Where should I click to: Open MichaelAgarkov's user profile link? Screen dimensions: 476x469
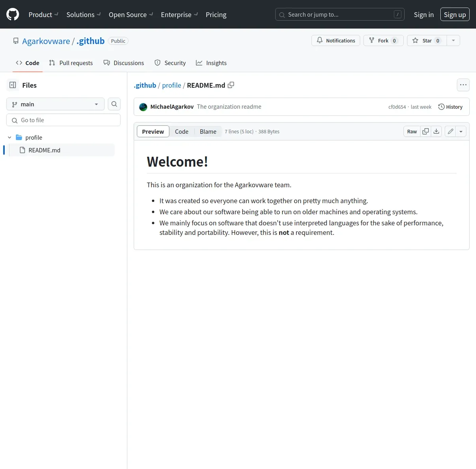click(x=172, y=107)
